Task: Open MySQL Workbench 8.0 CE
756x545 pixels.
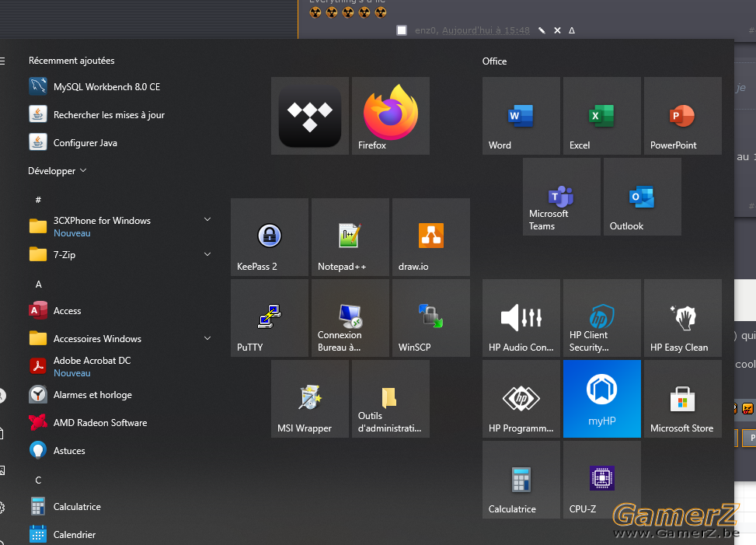Action: pos(120,87)
